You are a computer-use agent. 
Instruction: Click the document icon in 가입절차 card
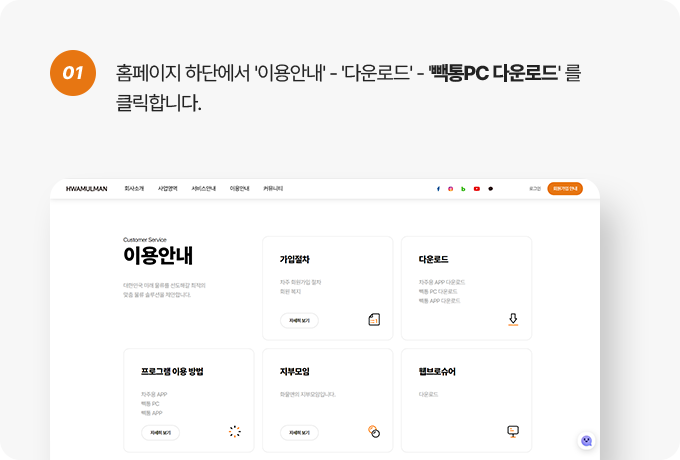pos(374,320)
